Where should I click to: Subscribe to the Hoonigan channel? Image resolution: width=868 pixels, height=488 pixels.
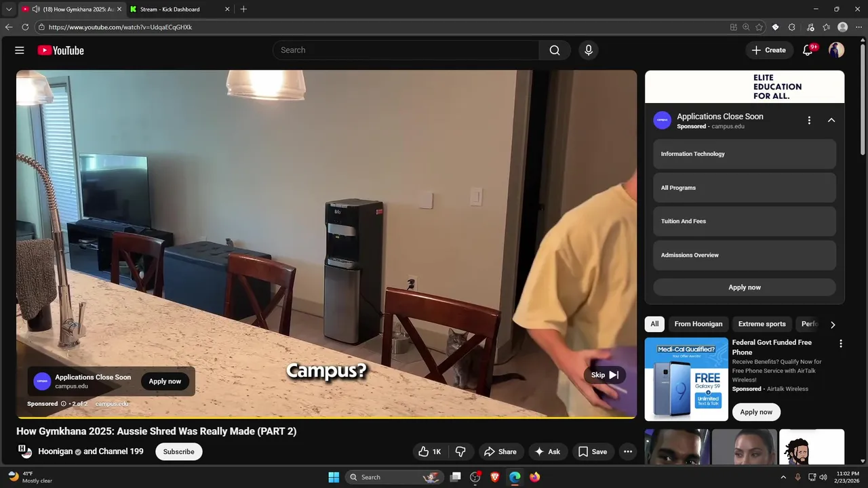[179, 451]
